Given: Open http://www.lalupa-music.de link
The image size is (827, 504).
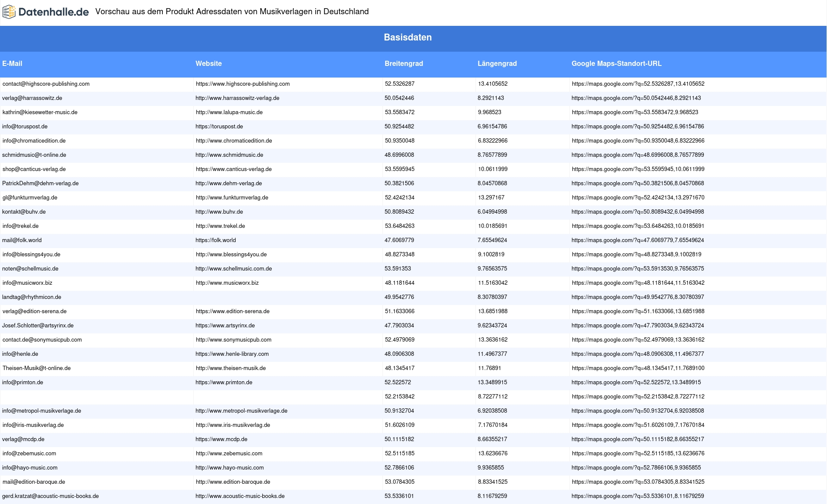Looking at the screenshot, I should (229, 112).
